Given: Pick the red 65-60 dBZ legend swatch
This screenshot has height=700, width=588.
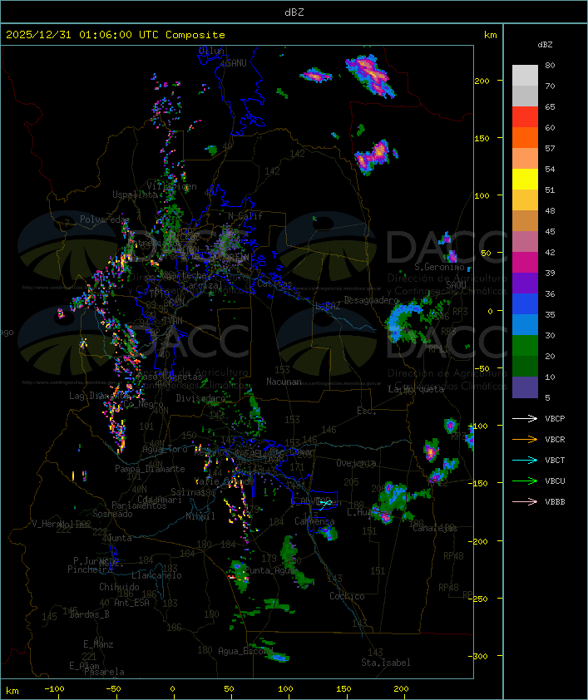Looking at the screenshot, I should (x=525, y=117).
